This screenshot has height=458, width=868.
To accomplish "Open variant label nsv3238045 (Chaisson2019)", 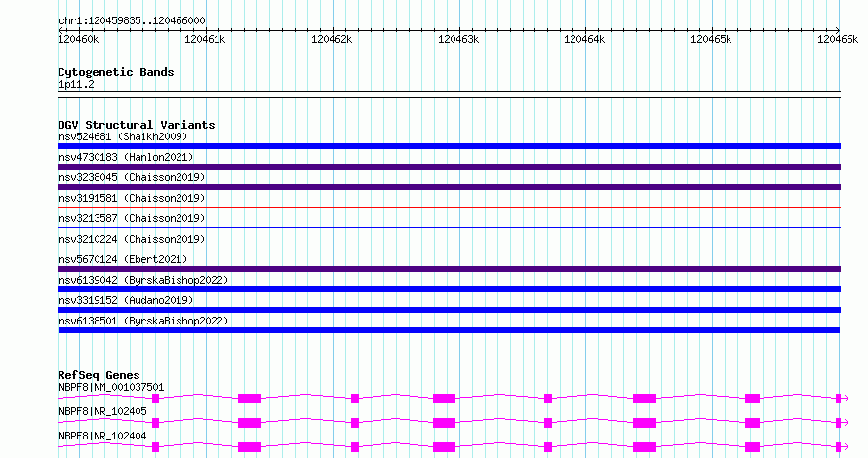I will tap(132, 177).
